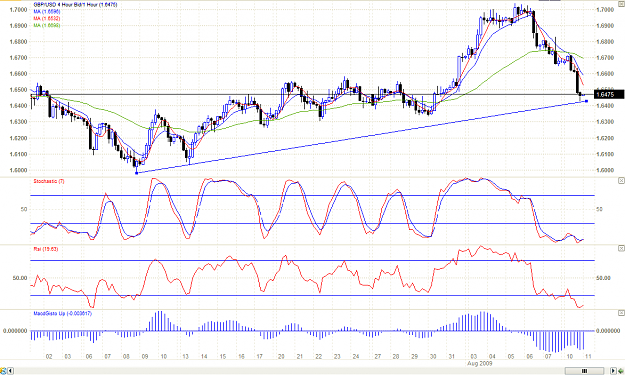Click the horizontal scrollbar thumb

coord(584,371)
